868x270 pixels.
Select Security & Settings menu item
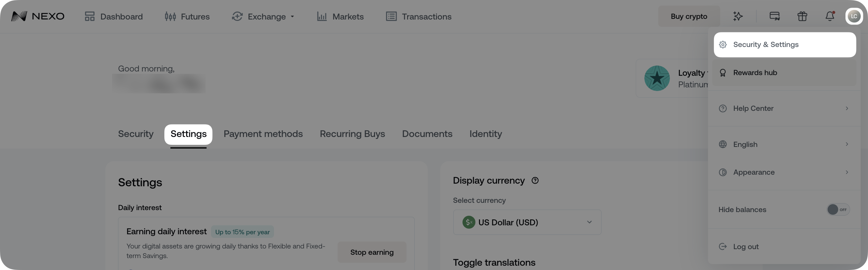(x=785, y=45)
